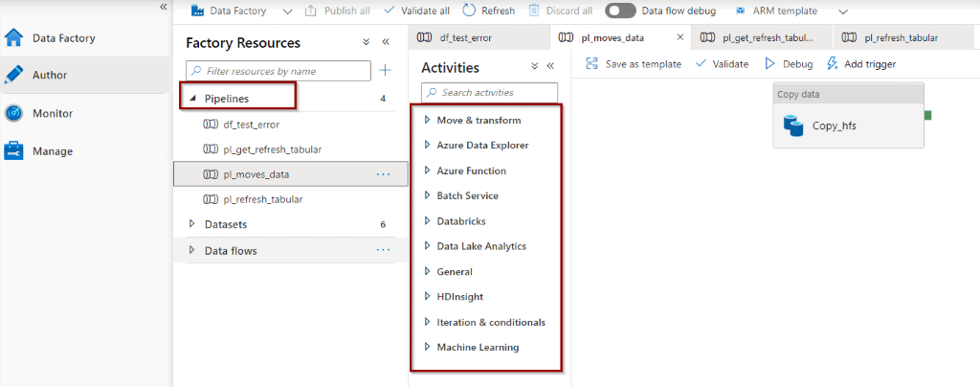Image resolution: width=980 pixels, height=387 pixels.
Task: Click the Discard all label
Action: pos(569,11)
